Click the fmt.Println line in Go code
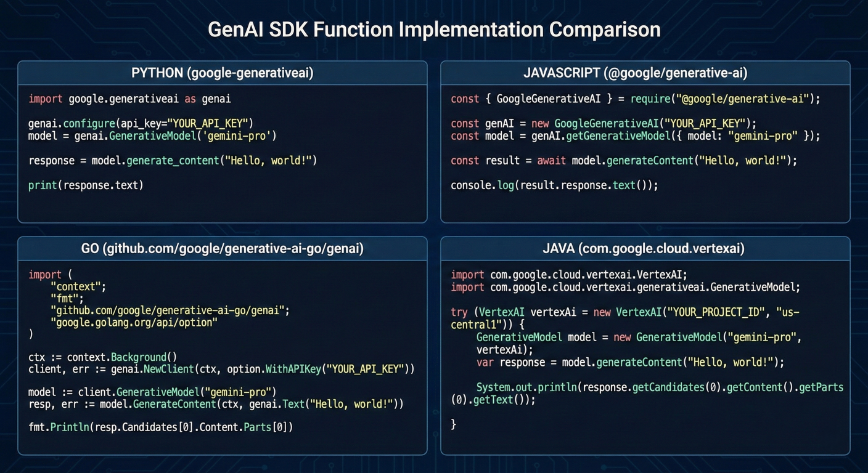868x473 pixels. tap(160, 426)
